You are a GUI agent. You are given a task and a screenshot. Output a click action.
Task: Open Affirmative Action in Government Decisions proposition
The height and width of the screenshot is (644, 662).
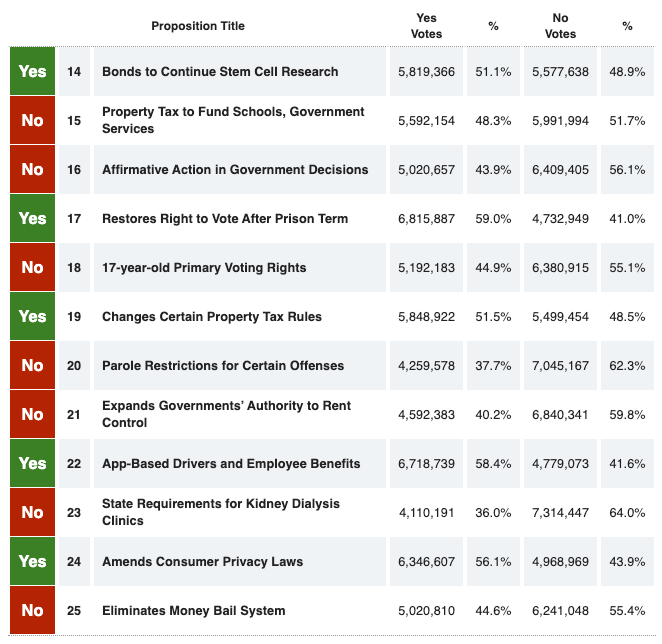[x=235, y=170]
